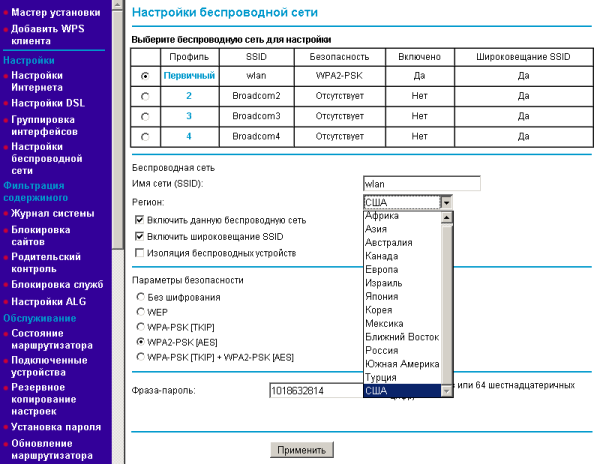Choose WPA2-PSK [AES] security option
This screenshot has height=464, width=597.
[141, 342]
